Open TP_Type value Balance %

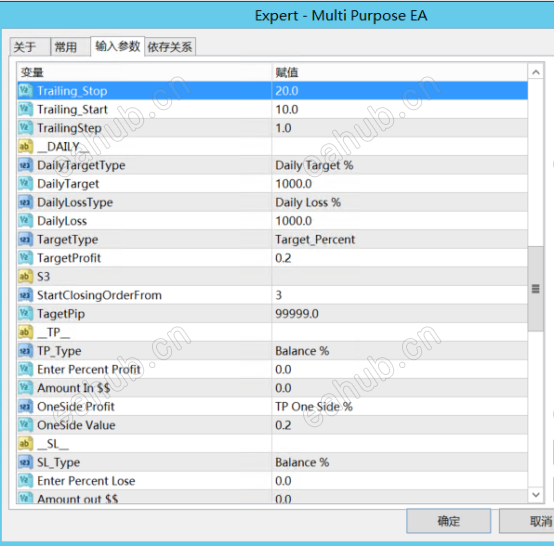400,351
